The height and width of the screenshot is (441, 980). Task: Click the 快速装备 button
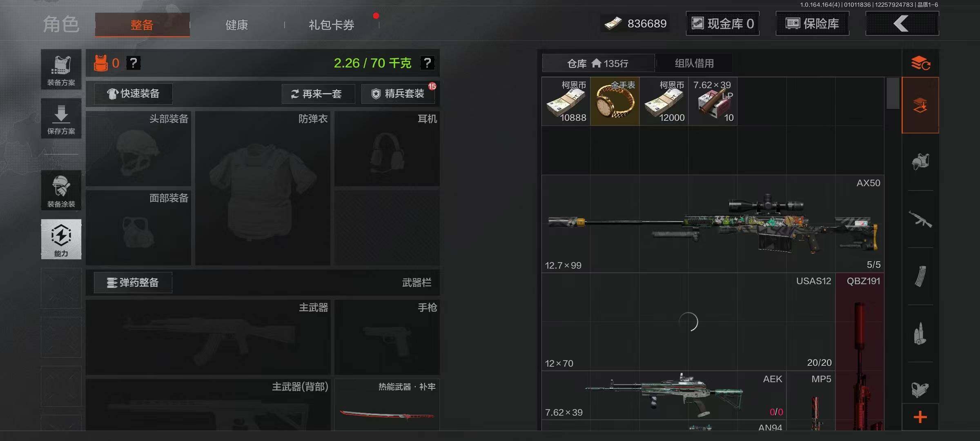pyautogui.click(x=134, y=94)
